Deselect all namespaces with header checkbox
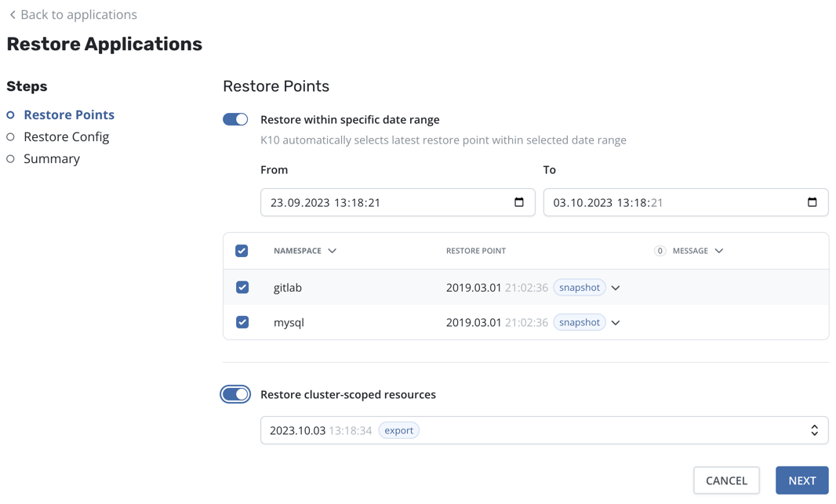Viewport: 836px width, 504px height. pos(242,251)
